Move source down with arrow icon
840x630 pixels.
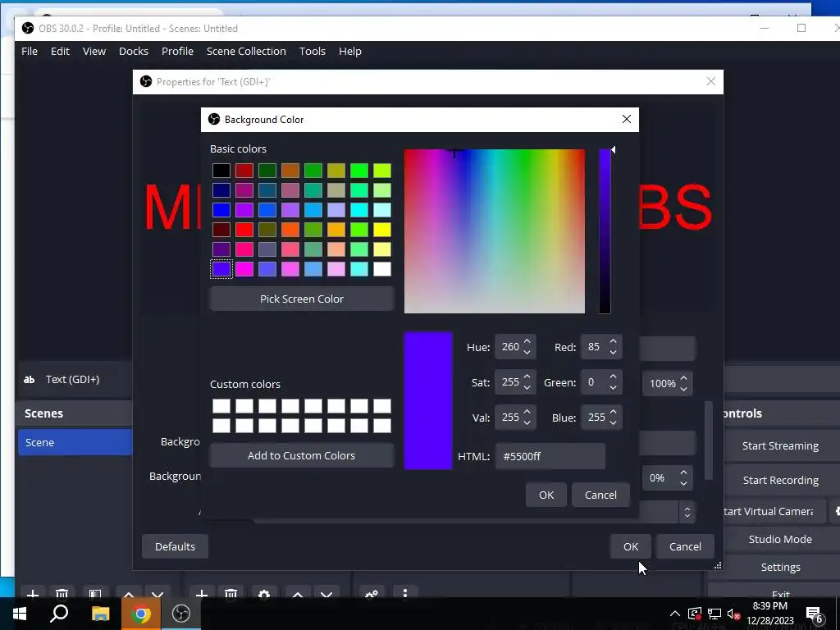pos(326,595)
